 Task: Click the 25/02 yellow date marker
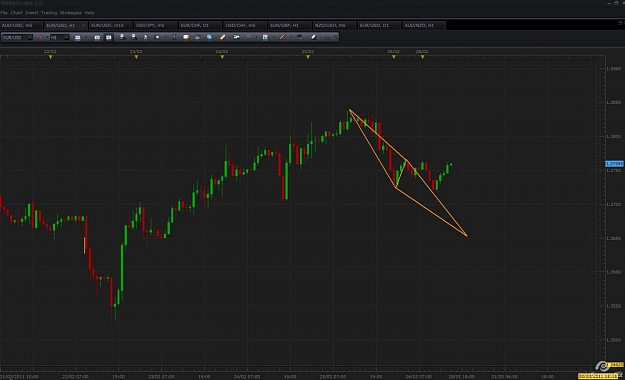pos(308,57)
